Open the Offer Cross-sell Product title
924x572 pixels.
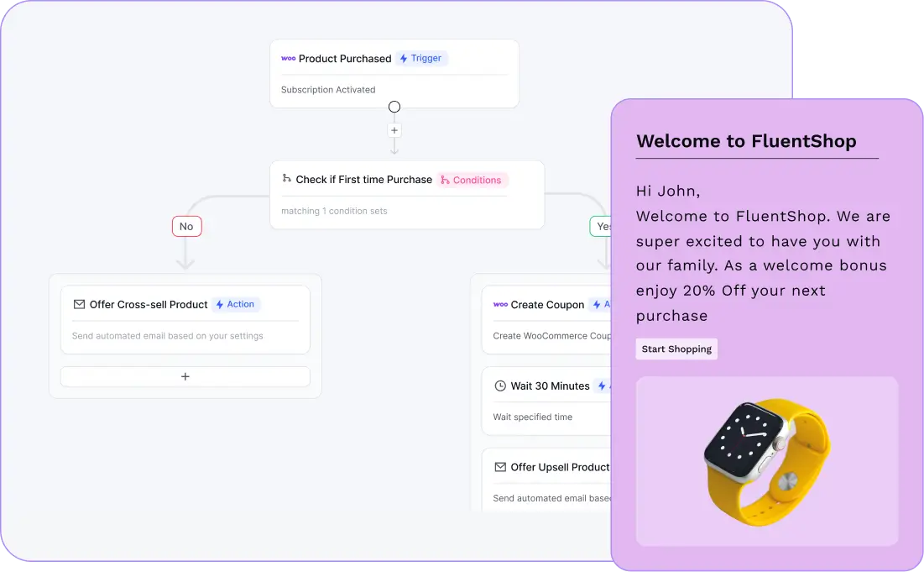149,304
